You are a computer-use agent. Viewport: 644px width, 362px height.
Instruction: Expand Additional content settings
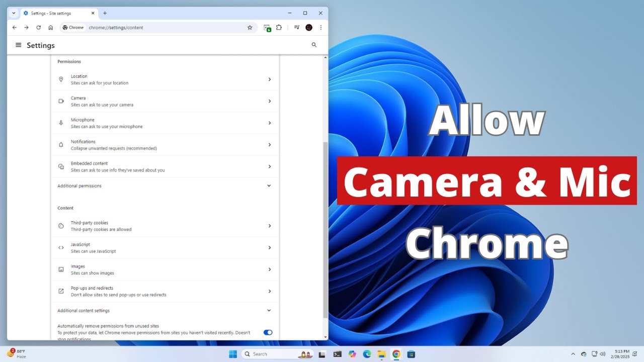tap(165, 310)
